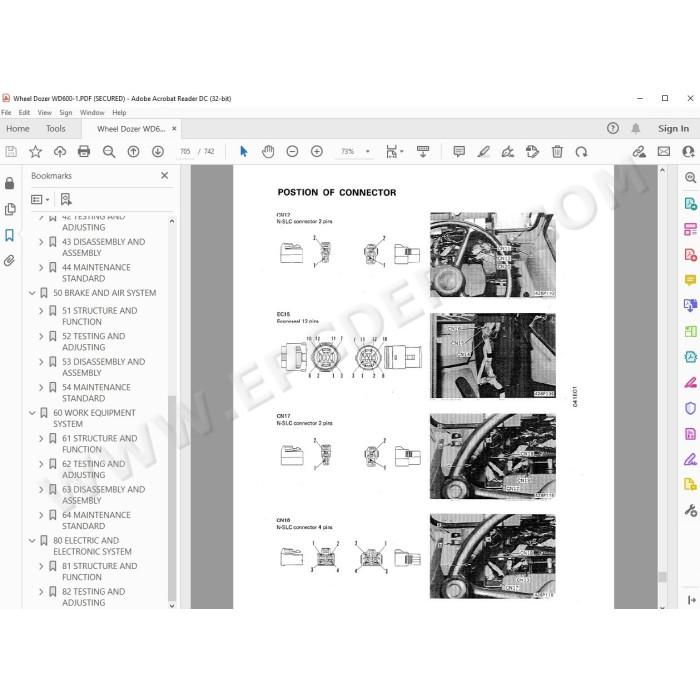
Task: Close the Bookmarks panel
Action: (165, 175)
